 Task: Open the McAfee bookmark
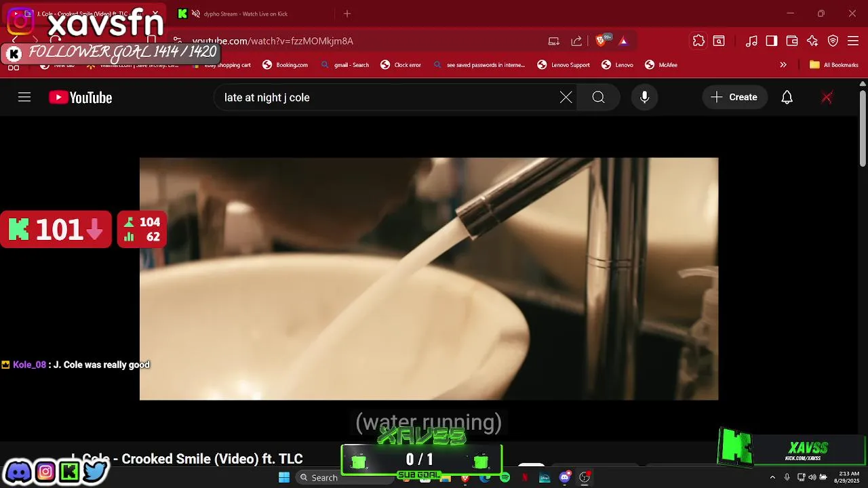[x=661, y=65]
